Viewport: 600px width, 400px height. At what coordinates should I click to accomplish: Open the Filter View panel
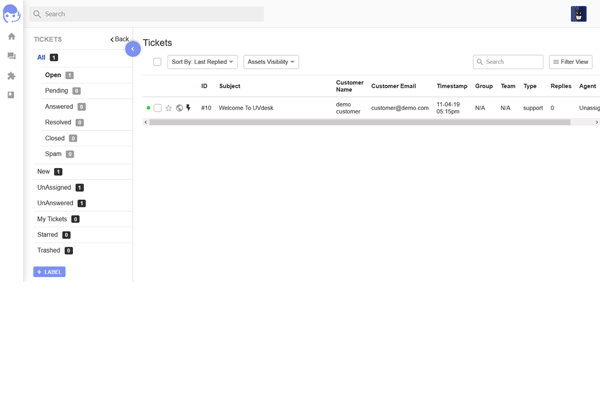click(570, 62)
